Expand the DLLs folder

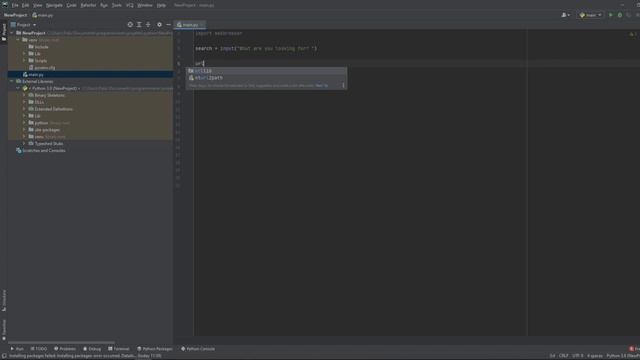pos(24,102)
